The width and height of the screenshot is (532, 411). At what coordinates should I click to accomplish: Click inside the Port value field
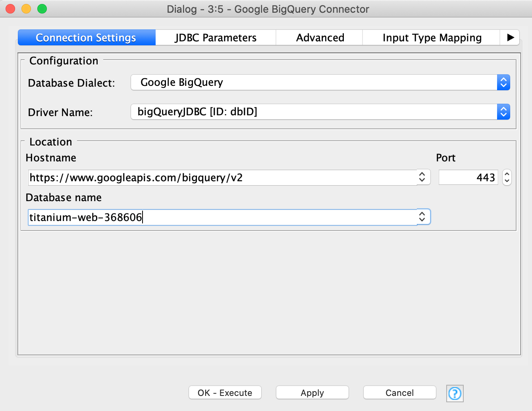pyautogui.click(x=468, y=177)
